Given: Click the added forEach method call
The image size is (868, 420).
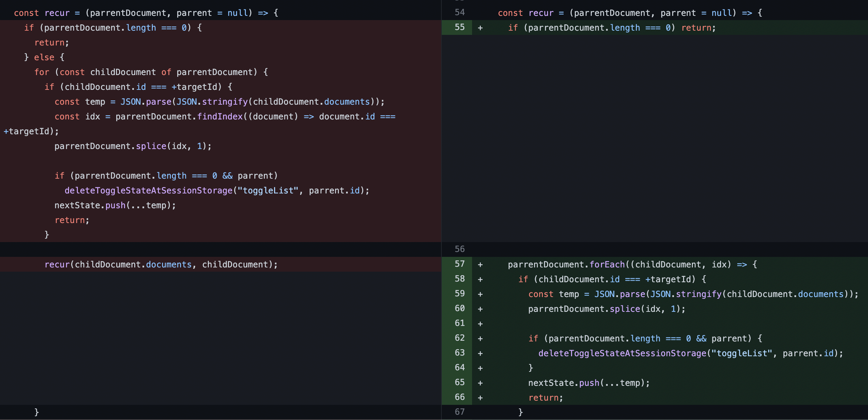Looking at the screenshot, I should pyautogui.click(x=607, y=265).
